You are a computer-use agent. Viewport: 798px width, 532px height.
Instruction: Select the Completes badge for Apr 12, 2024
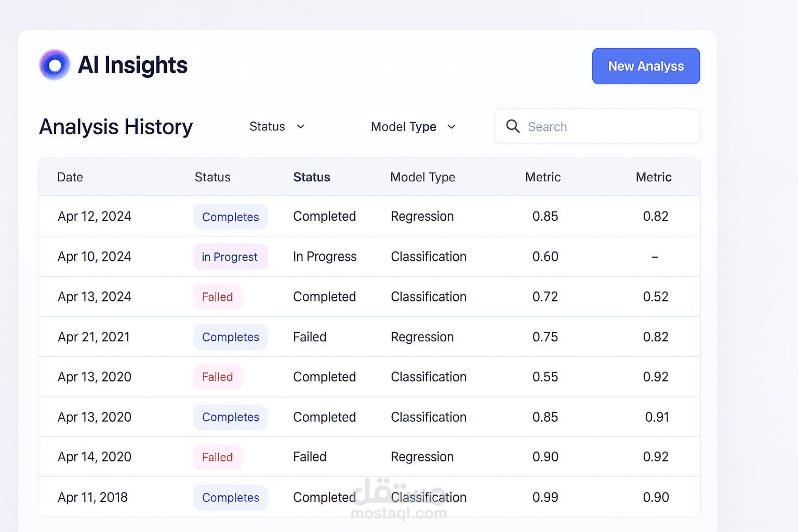(231, 217)
